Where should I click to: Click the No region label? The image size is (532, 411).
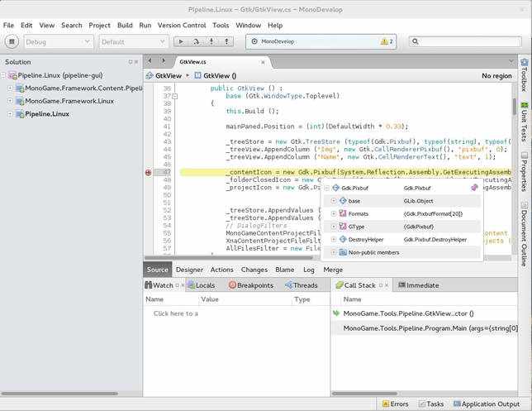pyautogui.click(x=496, y=76)
